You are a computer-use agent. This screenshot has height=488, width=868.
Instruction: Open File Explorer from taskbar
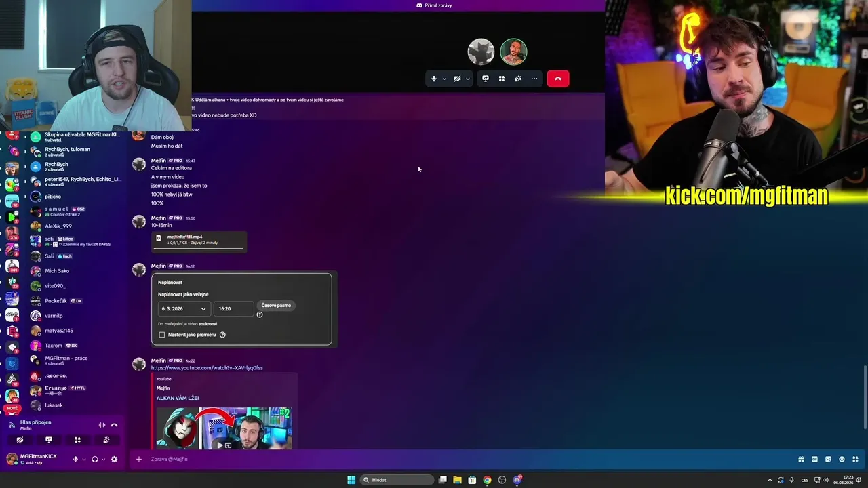(457, 480)
